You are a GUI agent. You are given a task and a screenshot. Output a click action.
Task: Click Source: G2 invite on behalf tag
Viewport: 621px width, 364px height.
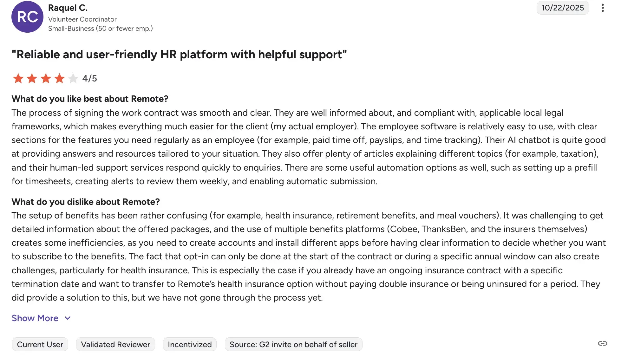(x=293, y=344)
